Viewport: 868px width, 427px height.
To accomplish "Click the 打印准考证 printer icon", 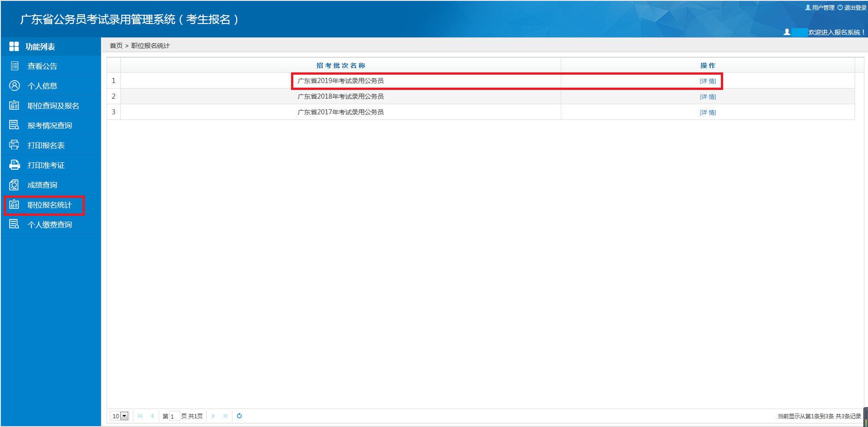I will 14,165.
